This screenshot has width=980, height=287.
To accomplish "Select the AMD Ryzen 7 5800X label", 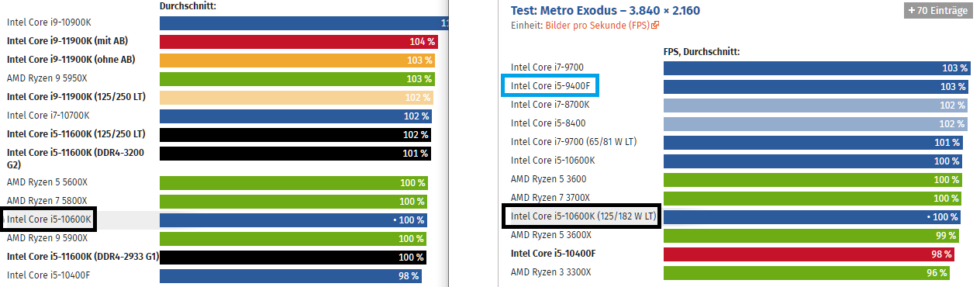I will [x=47, y=201].
